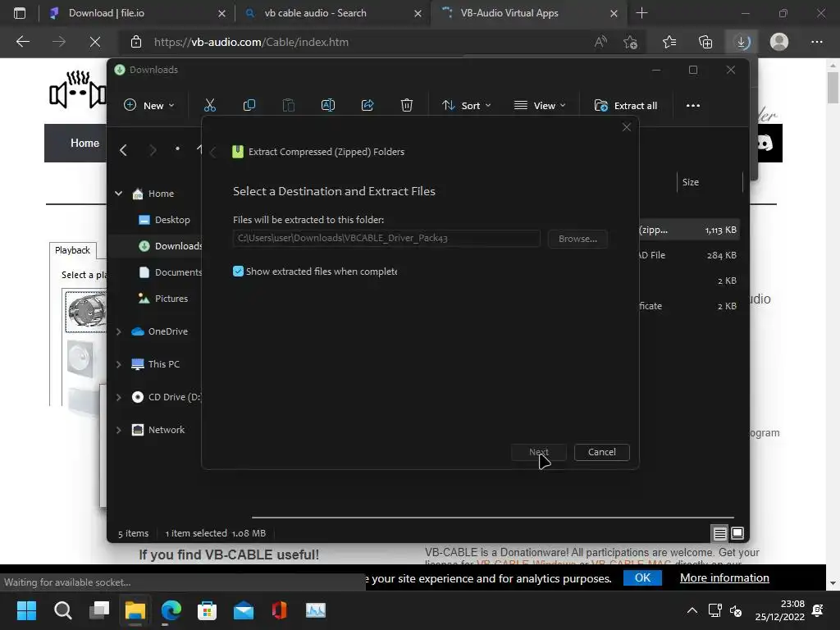Open the Edge Downloads toolbar icon
The width and height of the screenshot is (840, 630).
pos(742,42)
